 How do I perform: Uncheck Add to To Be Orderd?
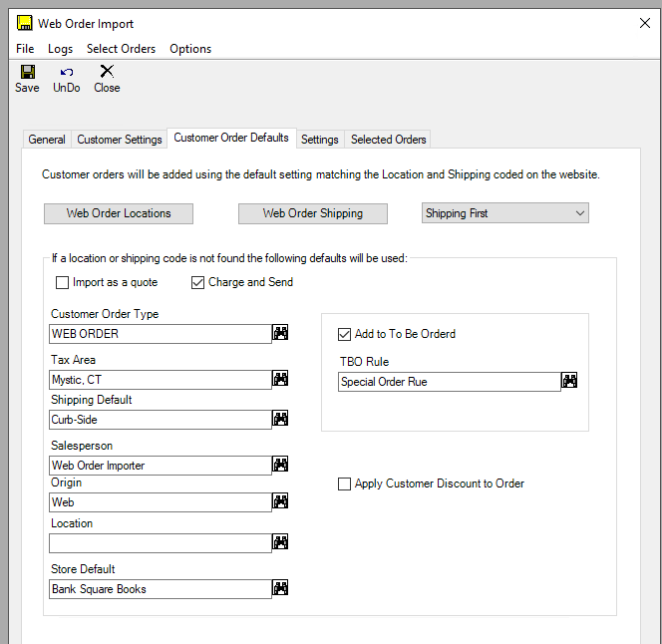click(344, 334)
